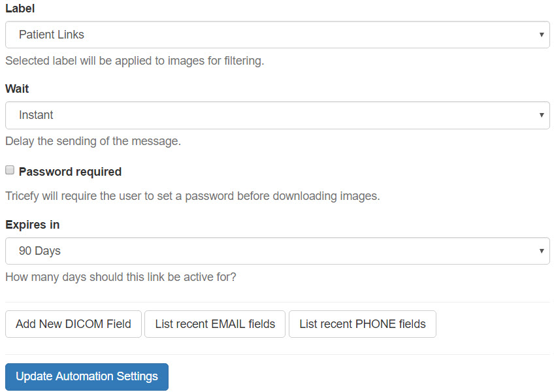Enable the Password required checkbox
554x392 pixels.
pos(10,171)
